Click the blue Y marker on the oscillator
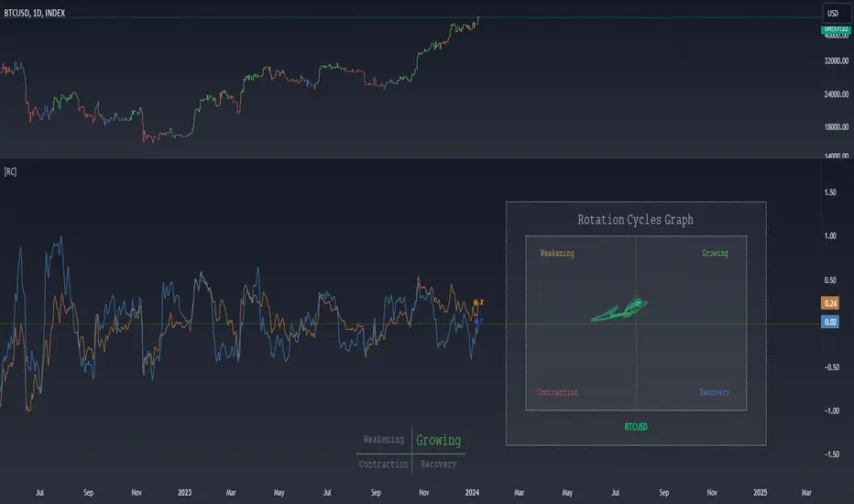Screen dimensions: 854x504 tap(476, 320)
